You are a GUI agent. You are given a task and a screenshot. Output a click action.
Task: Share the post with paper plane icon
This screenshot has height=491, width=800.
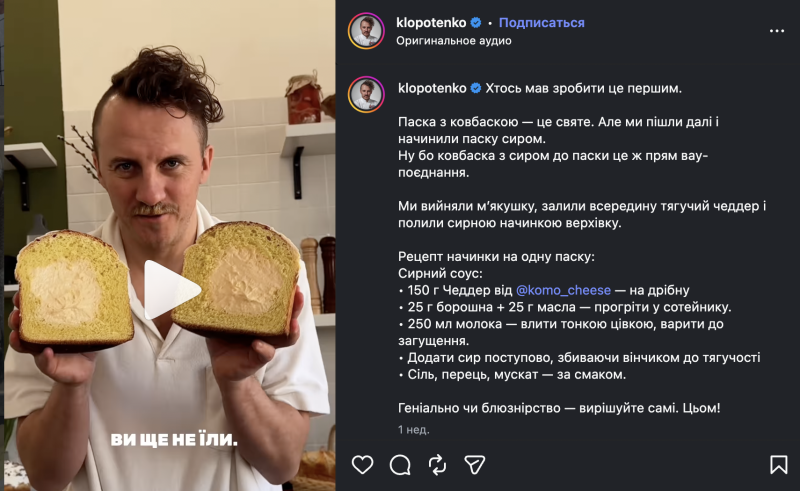point(474,464)
